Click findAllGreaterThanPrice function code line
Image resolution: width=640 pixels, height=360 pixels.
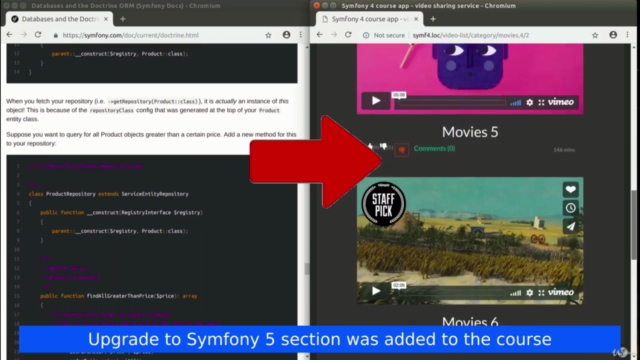coord(118,296)
